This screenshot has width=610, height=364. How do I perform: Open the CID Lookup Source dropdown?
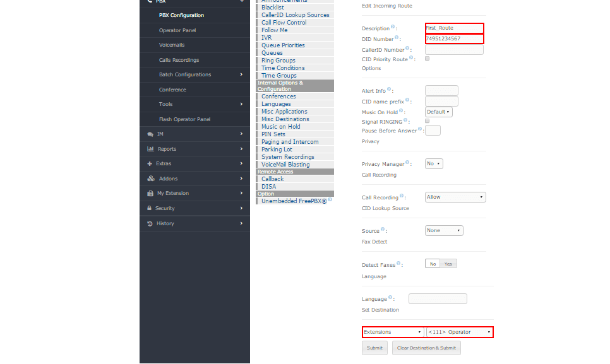click(x=444, y=230)
